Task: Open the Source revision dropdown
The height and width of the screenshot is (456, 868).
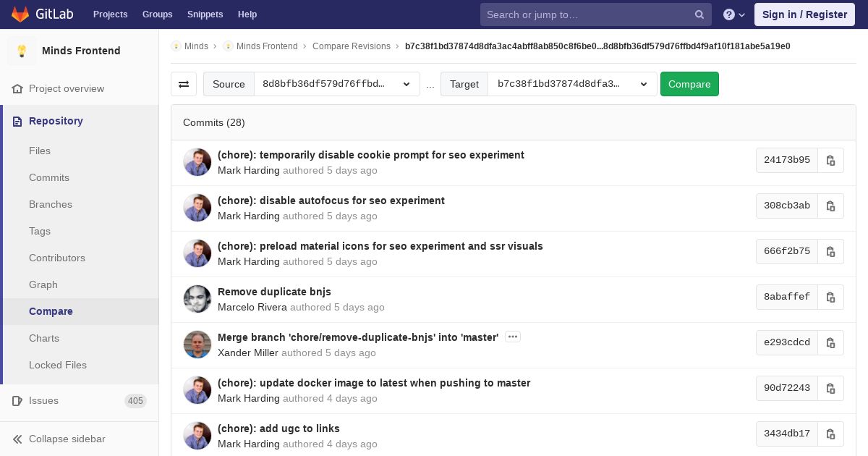Action: tap(336, 84)
